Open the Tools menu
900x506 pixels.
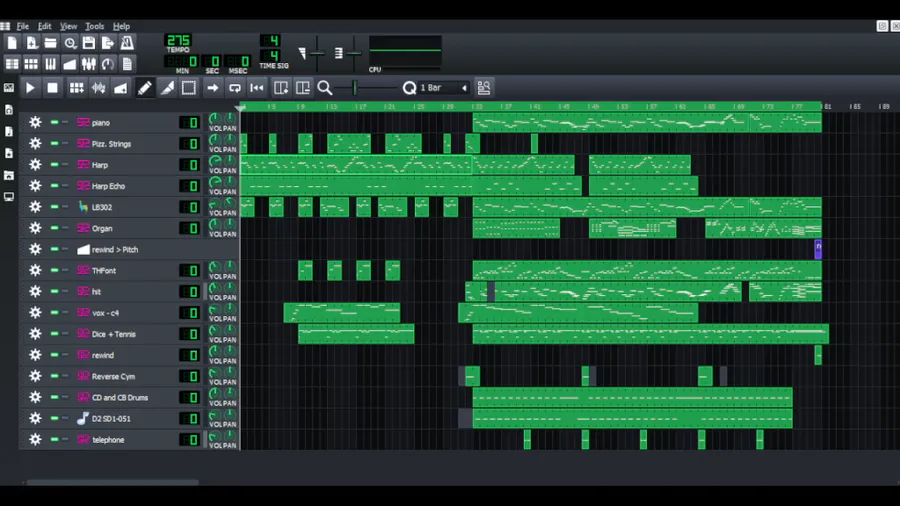pos(95,26)
